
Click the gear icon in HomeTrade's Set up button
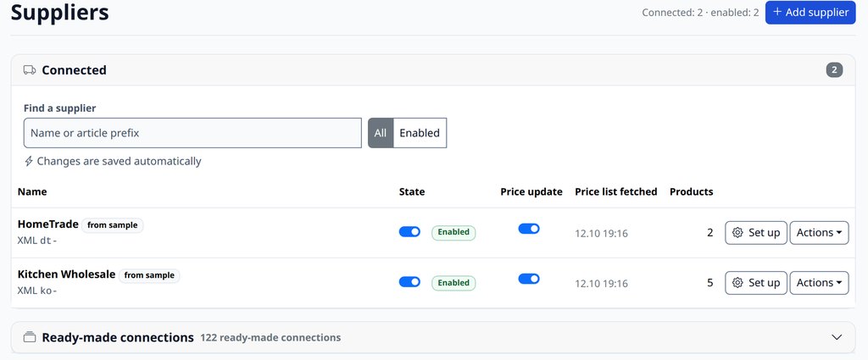tap(737, 233)
